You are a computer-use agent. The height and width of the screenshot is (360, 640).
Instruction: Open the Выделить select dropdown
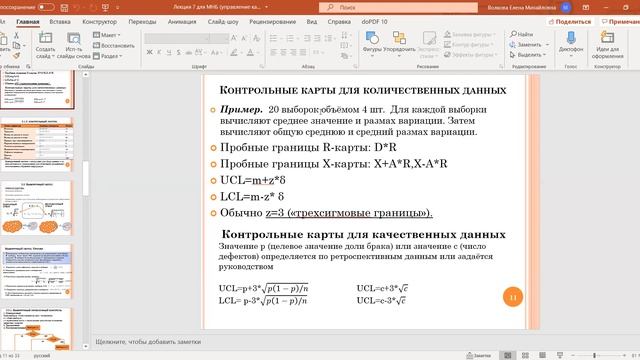(527, 55)
